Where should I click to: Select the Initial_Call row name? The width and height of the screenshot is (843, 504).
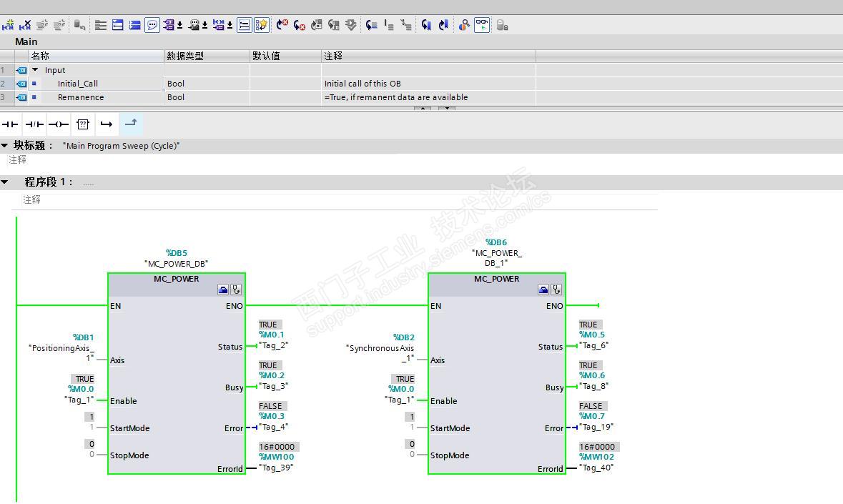[78, 84]
